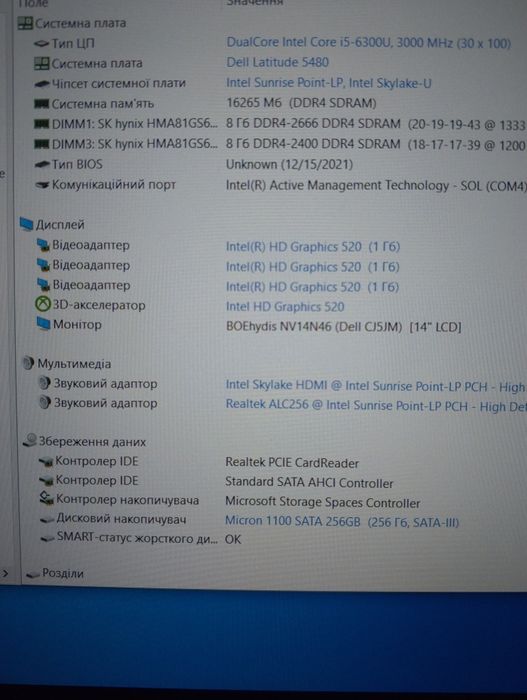Select the Дисплей section header

pyautogui.click(x=60, y=225)
